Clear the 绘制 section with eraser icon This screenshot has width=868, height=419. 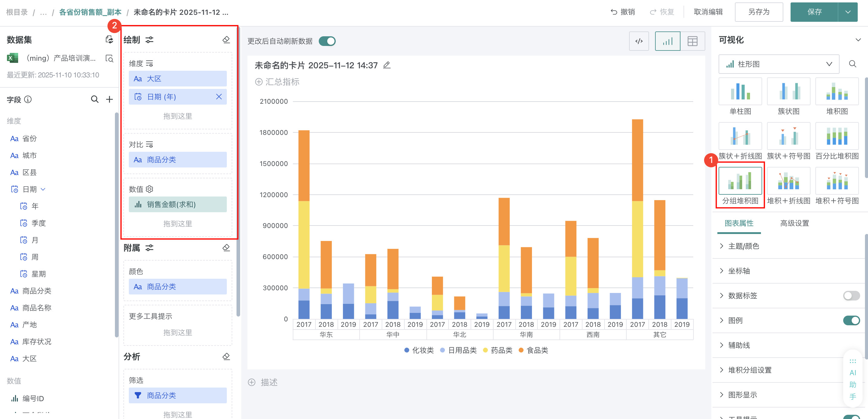click(x=226, y=40)
